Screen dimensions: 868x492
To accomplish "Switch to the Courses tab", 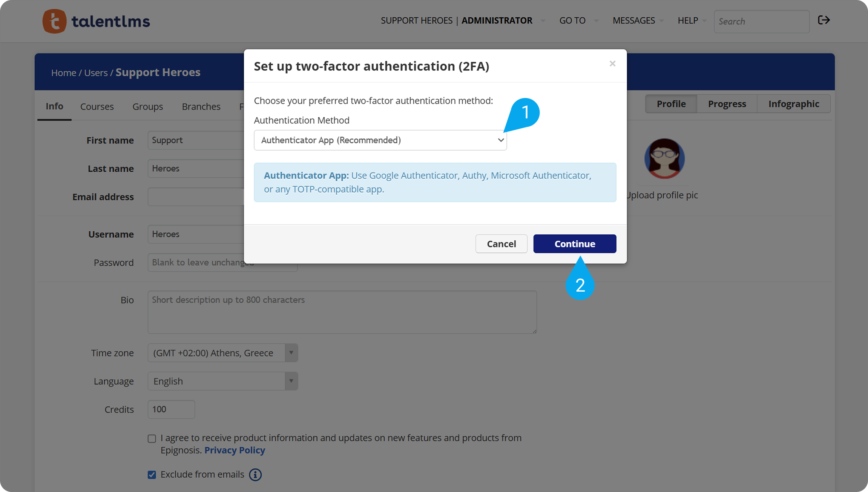I will pos(97,107).
